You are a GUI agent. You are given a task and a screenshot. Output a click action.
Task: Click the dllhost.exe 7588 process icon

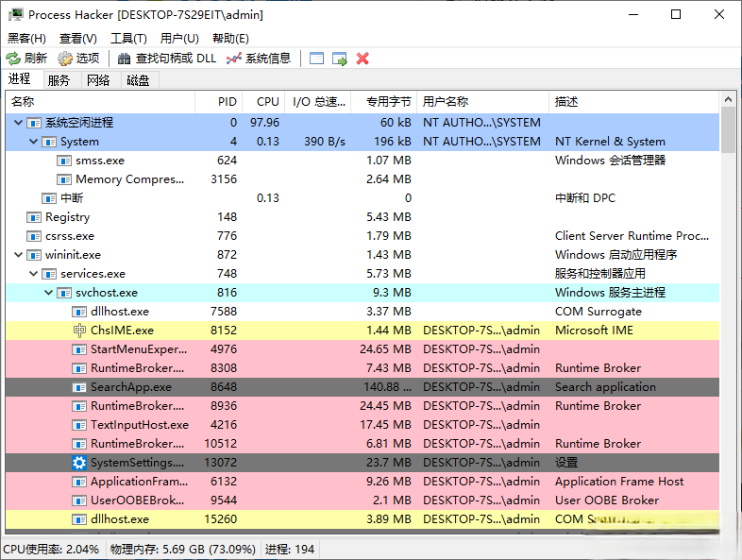click(x=79, y=312)
